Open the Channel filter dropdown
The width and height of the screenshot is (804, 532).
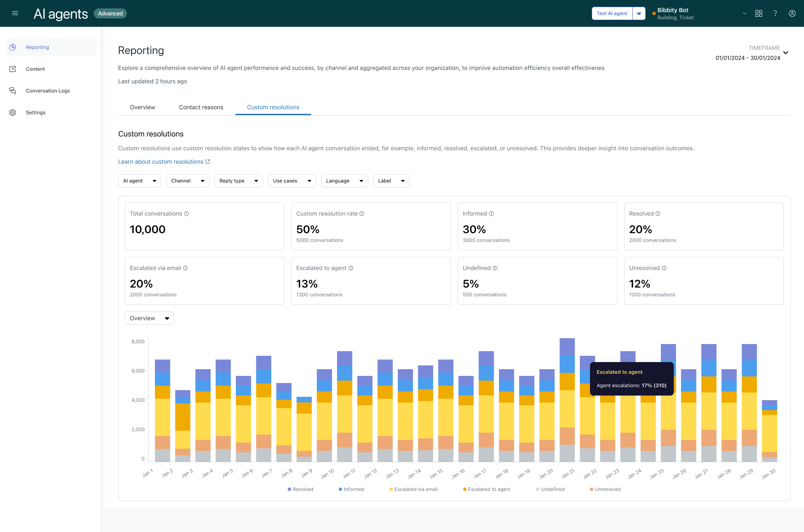click(x=187, y=180)
